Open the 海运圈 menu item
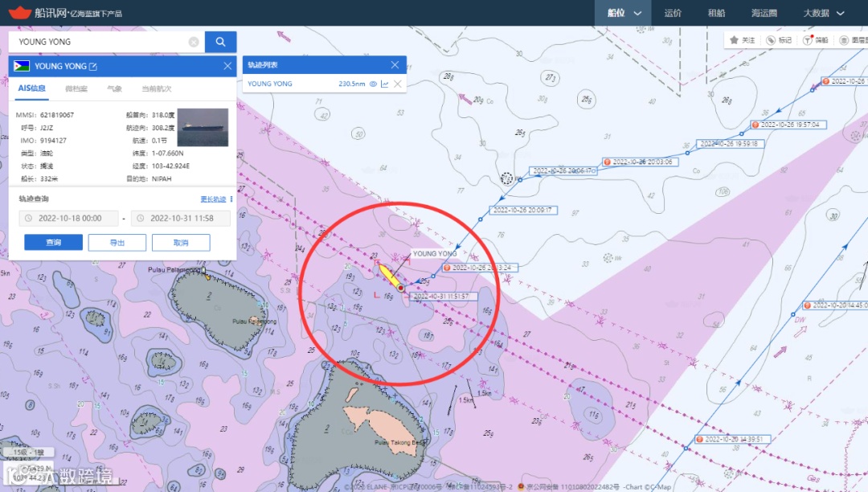Screen dimensions: 868x492 (x=764, y=13)
